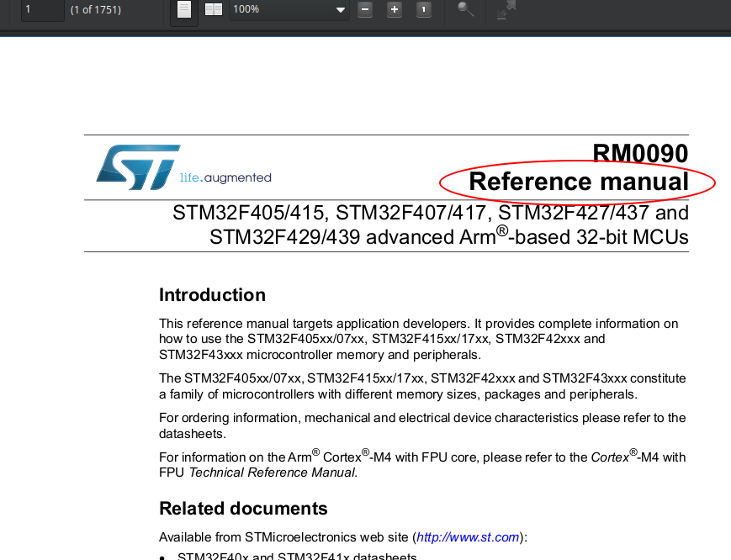Click inside the page number input box

point(42,9)
